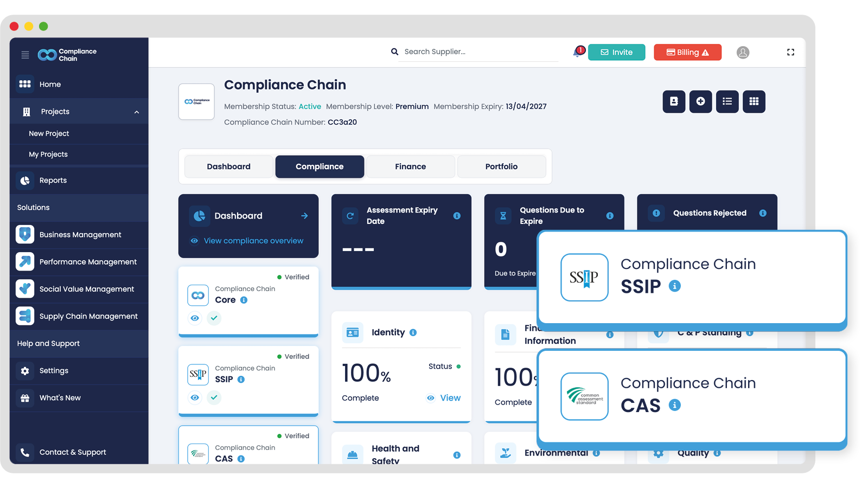Switch to list view icon
The image size is (868, 488).
(727, 101)
